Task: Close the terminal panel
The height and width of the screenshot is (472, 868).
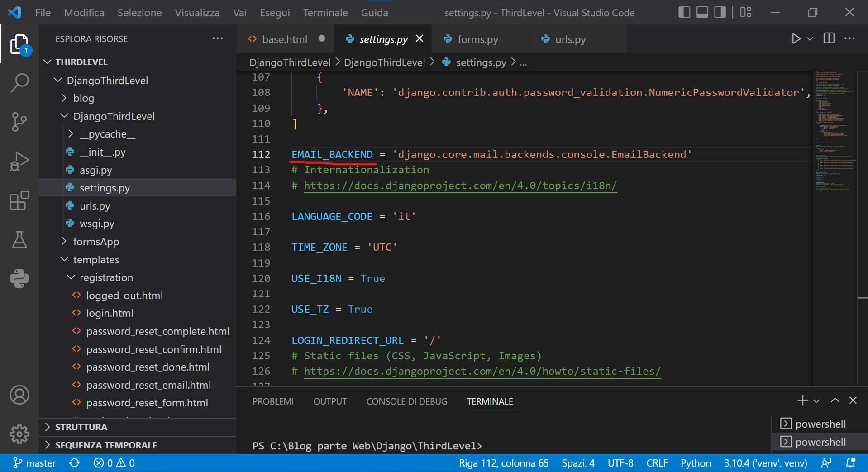Action: pos(853,400)
